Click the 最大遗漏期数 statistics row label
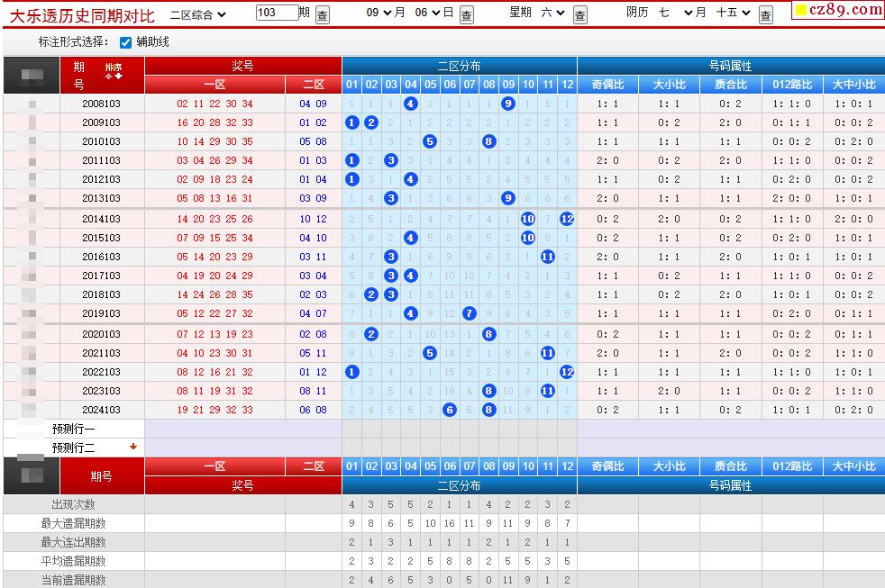Image resolution: width=885 pixels, height=588 pixels. coord(73,523)
